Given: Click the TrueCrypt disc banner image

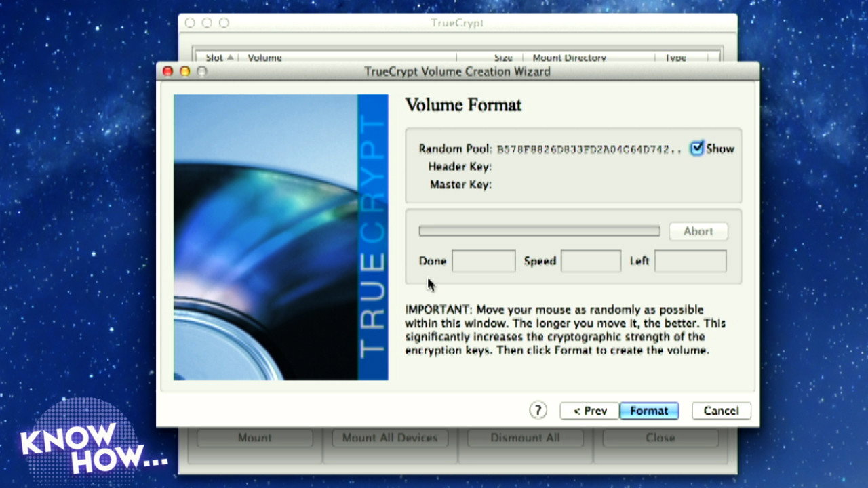Looking at the screenshot, I should coord(281,237).
